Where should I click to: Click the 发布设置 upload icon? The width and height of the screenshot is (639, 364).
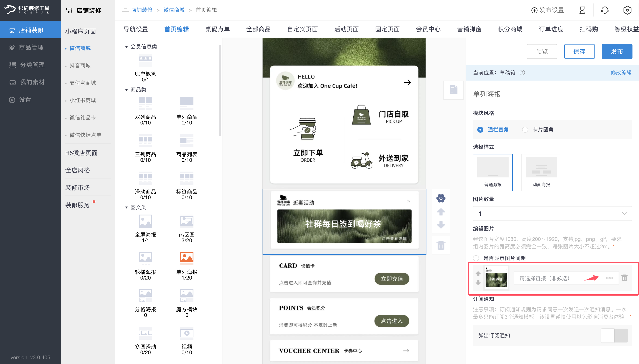pos(534,10)
